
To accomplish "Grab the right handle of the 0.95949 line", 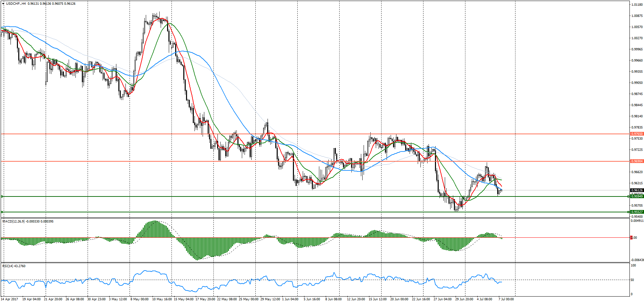I will (x=628, y=196).
